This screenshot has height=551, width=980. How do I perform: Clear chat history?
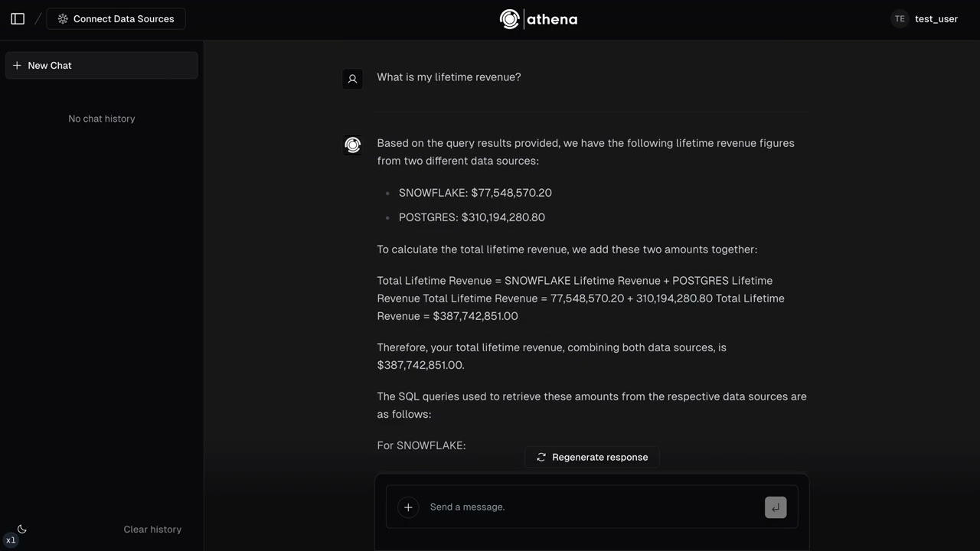tap(152, 530)
